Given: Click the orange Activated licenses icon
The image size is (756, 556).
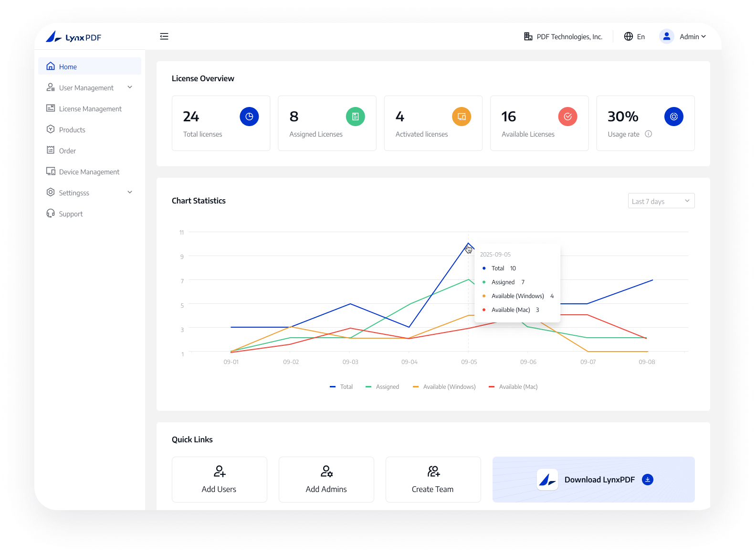Looking at the screenshot, I should coord(462,117).
